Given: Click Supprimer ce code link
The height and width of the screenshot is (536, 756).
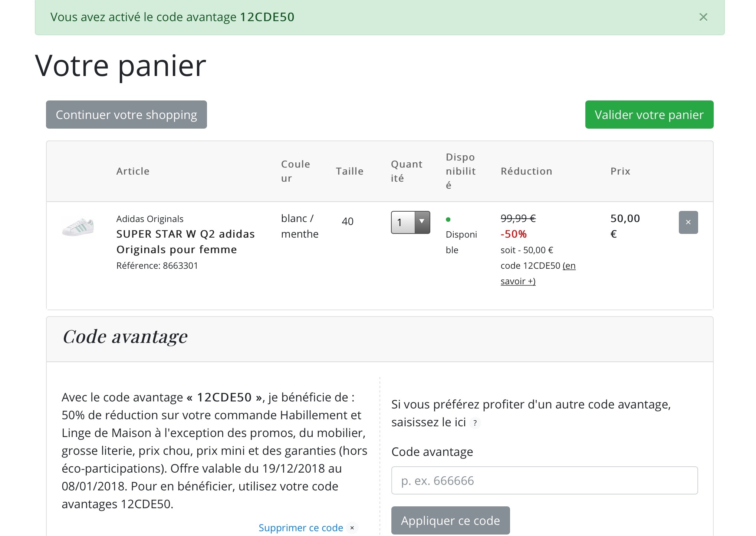Looking at the screenshot, I should (x=300, y=527).
